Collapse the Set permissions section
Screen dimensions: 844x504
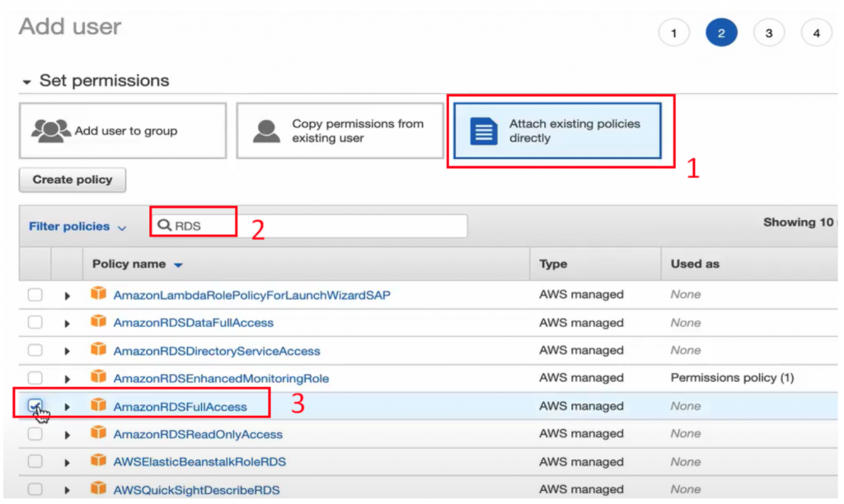pyautogui.click(x=26, y=82)
